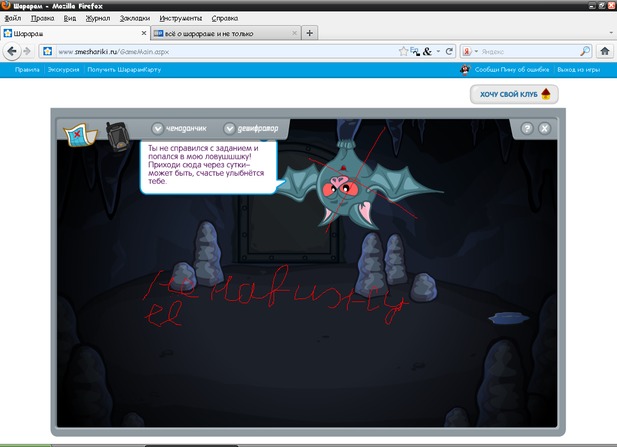617x447 pixels.
Task: Open the Вид menu
Action: pos(70,18)
